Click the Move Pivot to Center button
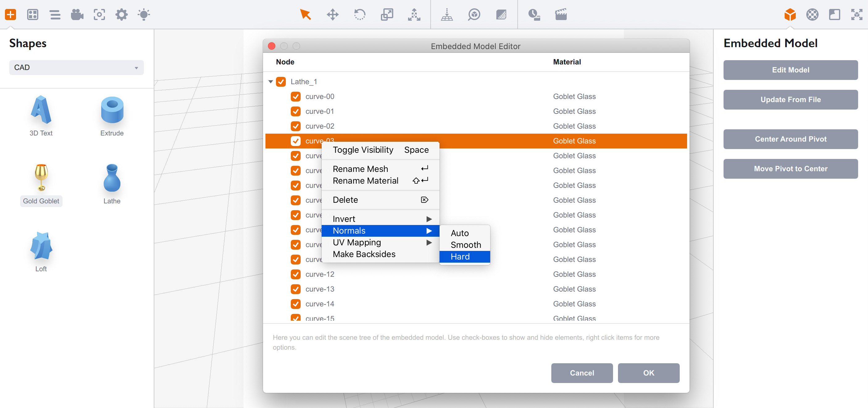The image size is (868, 408). coord(791,169)
